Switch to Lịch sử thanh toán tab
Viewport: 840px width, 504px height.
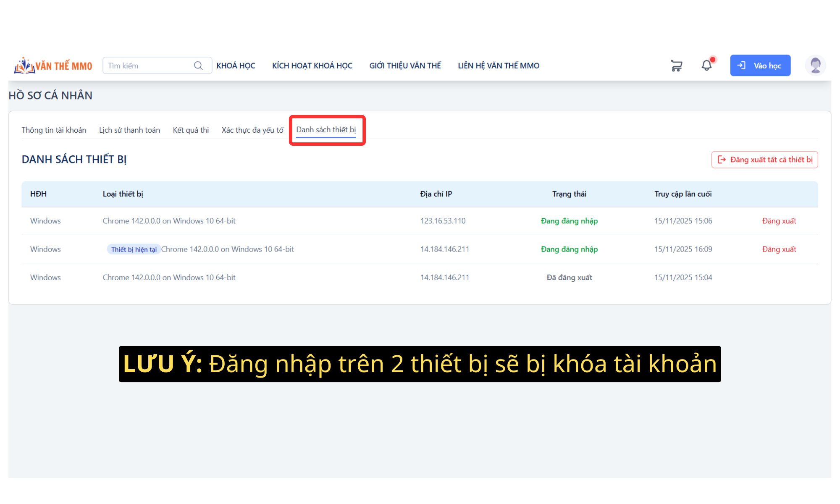click(129, 130)
